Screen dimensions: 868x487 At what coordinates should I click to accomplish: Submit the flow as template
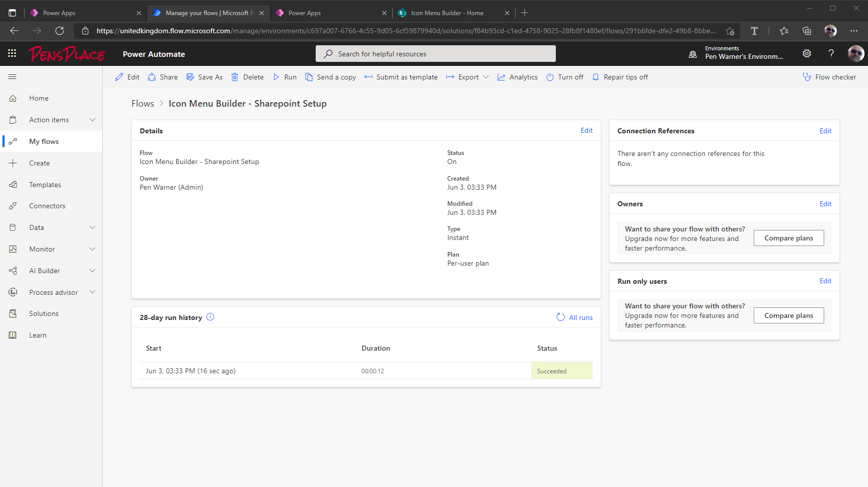[x=401, y=77]
